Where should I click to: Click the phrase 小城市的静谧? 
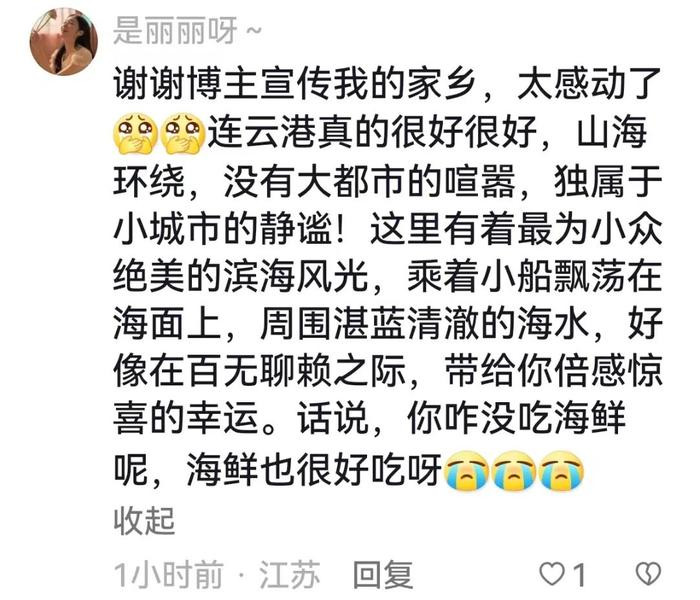coord(223,230)
